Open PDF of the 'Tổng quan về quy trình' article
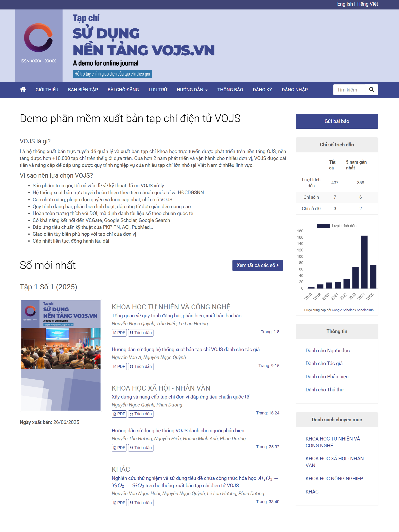The image size is (399, 532). [x=119, y=333]
